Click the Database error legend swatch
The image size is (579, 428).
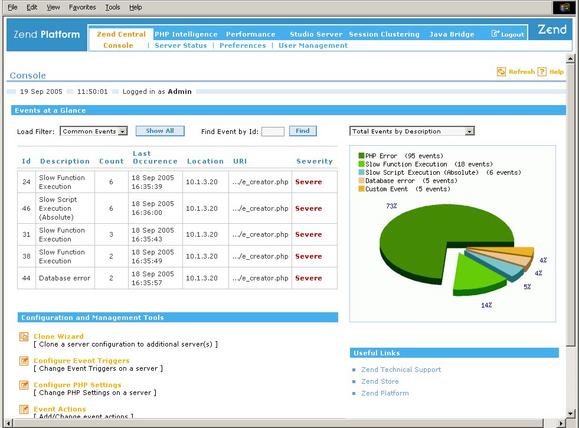tap(361, 181)
